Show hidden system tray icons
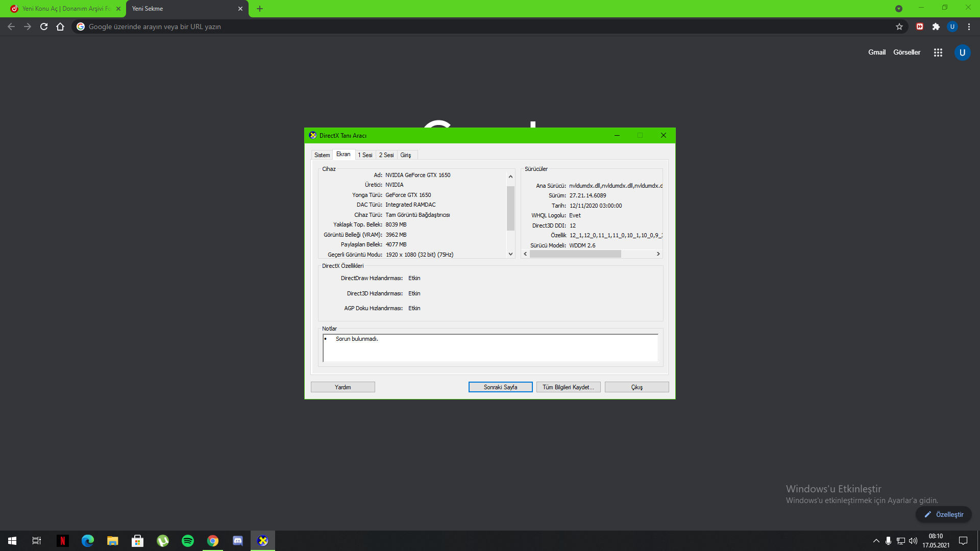This screenshot has height=551, width=980. click(876, 541)
